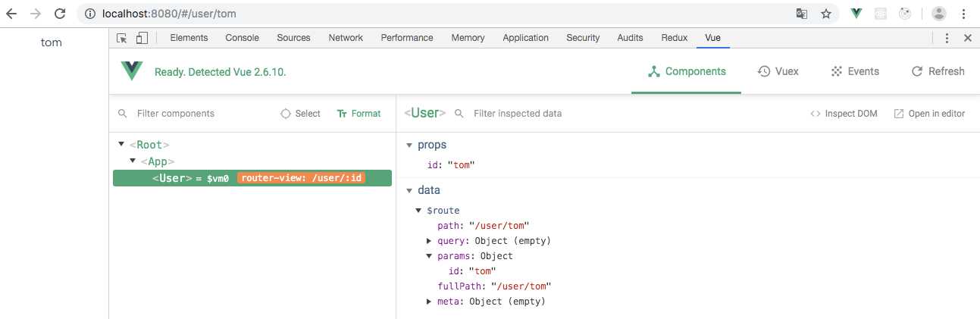The width and height of the screenshot is (980, 319).
Task: Click the props id: "tom" value
Action: [461, 165]
